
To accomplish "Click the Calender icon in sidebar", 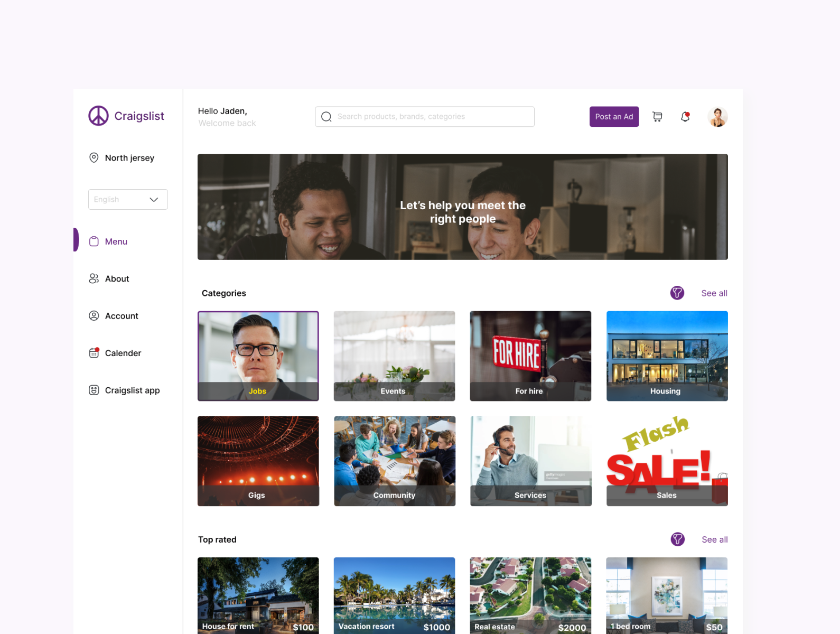I will tap(94, 353).
